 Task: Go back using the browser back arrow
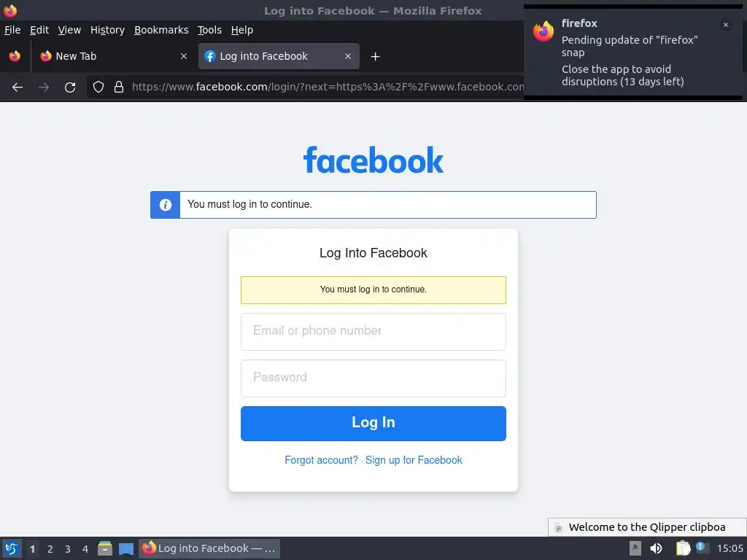tap(18, 87)
